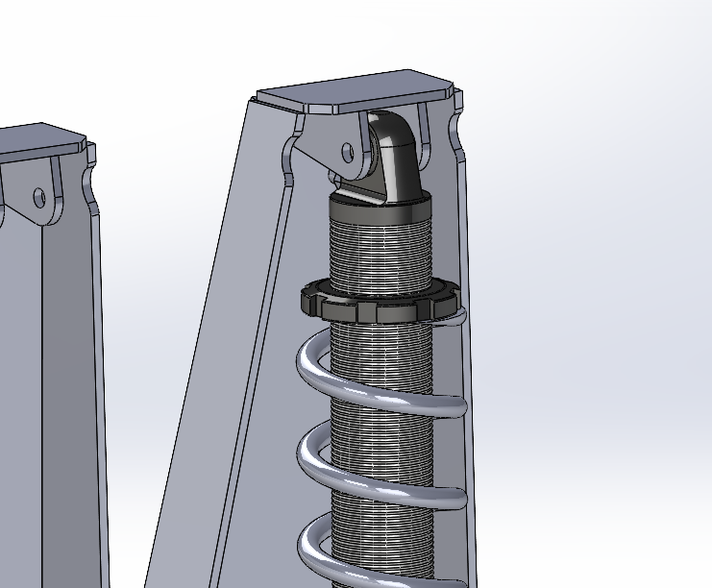Select the right tower's flat top plate
The width and height of the screenshot is (712, 588).
coord(356,91)
